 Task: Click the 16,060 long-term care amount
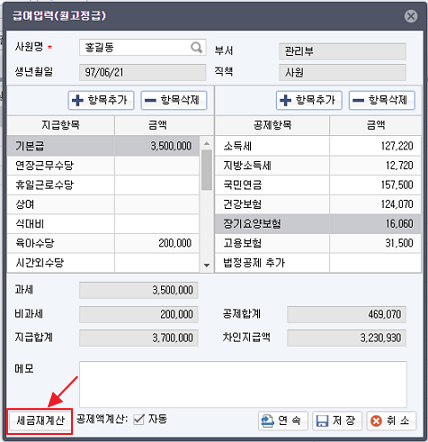(375, 224)
